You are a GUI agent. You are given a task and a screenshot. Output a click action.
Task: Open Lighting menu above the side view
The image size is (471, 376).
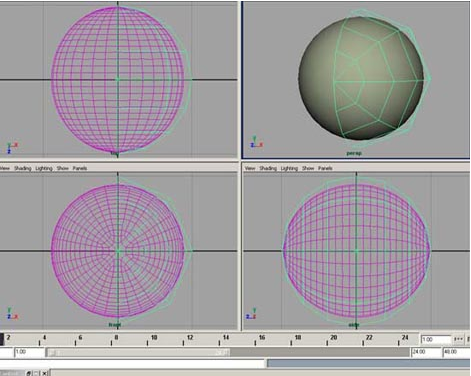[289, 168]
